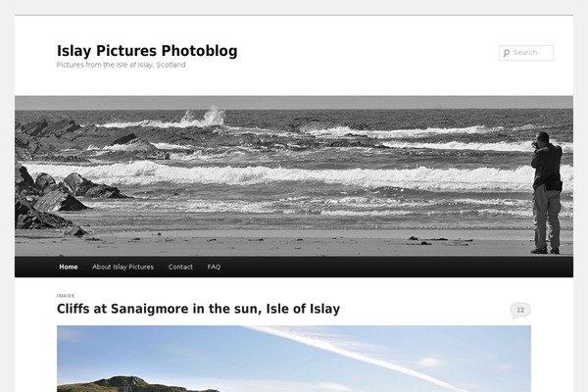The width and height of the screenshot is (588, 392).
Task: Click empty area of black navigation bar
Action: click(x=394, y=267)
